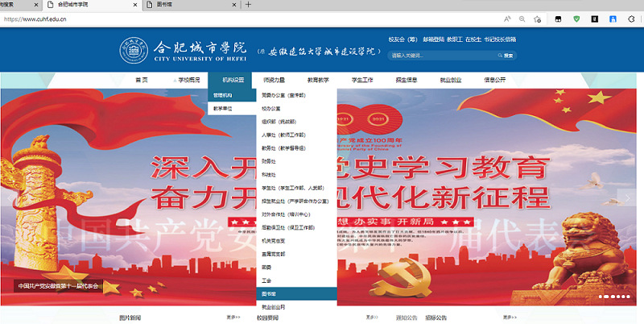The image size is (644, 324).
Task: Open 工会 from dropdown list
Action: pos(296,280)
